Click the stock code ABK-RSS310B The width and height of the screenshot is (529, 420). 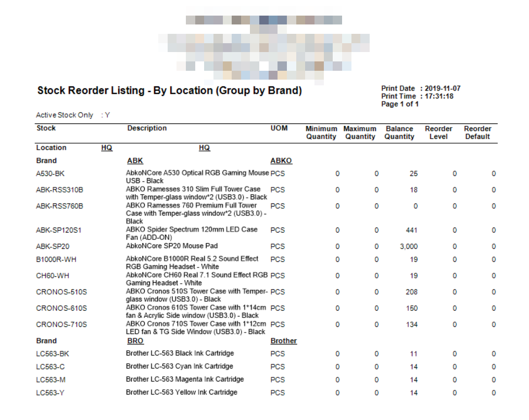(59, 190)
